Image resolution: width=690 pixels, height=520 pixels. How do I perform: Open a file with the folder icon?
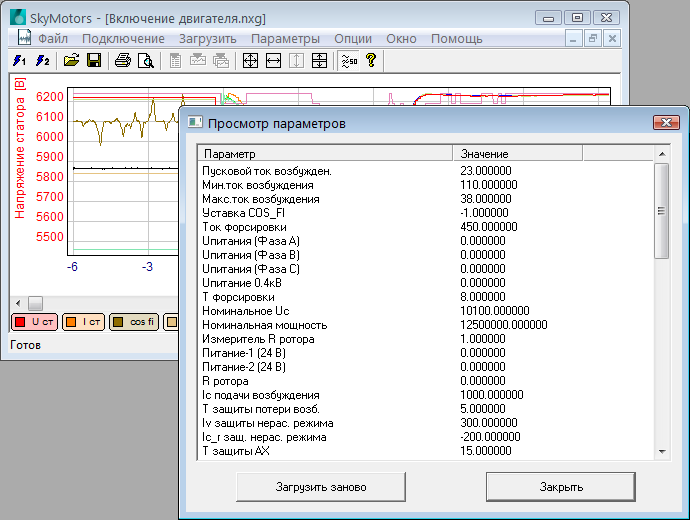pos(72,61)
